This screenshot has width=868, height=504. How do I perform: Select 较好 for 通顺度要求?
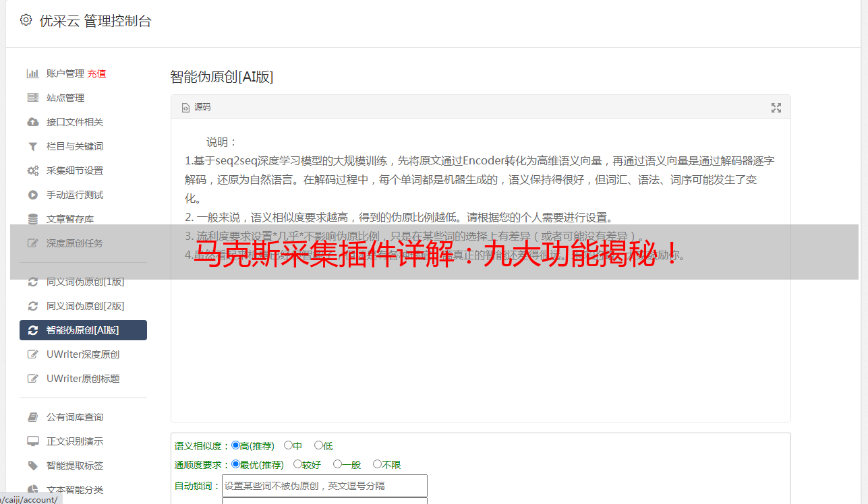pyautogui.click(x=297, y=464)
